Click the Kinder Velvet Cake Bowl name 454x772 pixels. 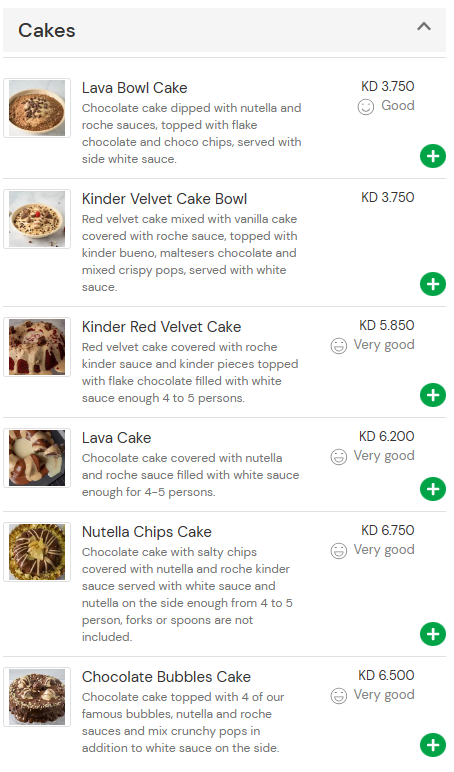tap(164, 199)
